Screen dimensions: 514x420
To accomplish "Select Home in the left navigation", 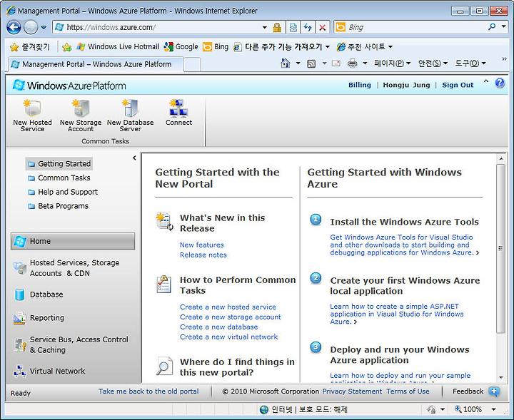I will [x=73, y=241].
